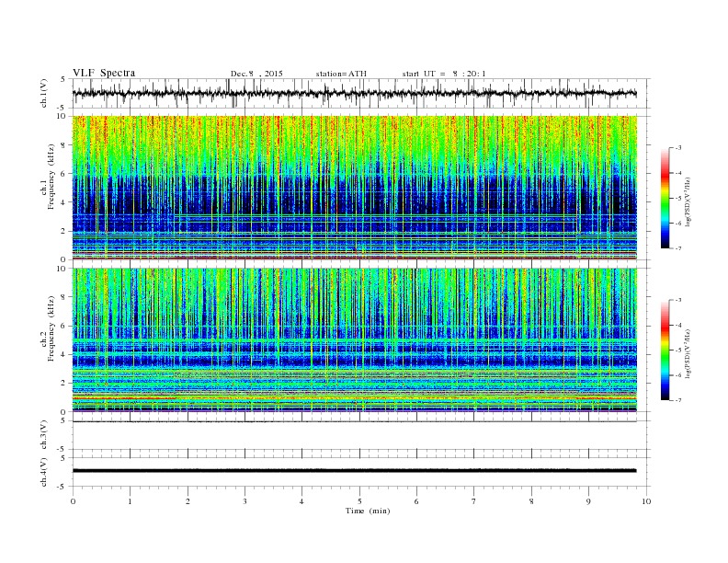This screenshot has height=563, width=728.
Task: Click '-3' on the upper color bar scale
Action: click(x=677, y=148)
